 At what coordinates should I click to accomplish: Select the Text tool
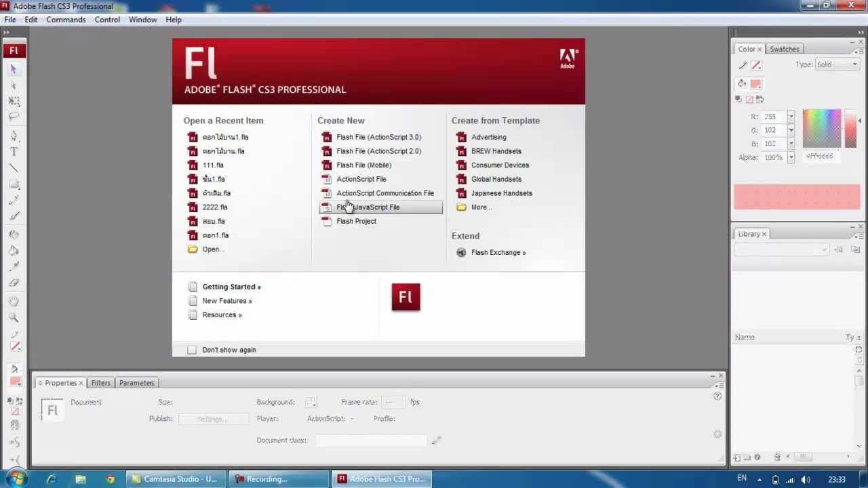coord(14,152)
